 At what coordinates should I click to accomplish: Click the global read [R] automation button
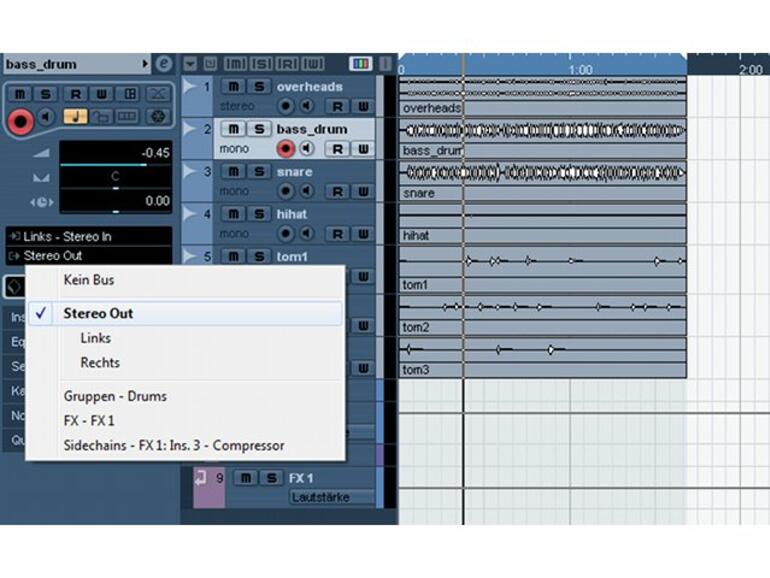pyautogui.click(x=287, y=64)
